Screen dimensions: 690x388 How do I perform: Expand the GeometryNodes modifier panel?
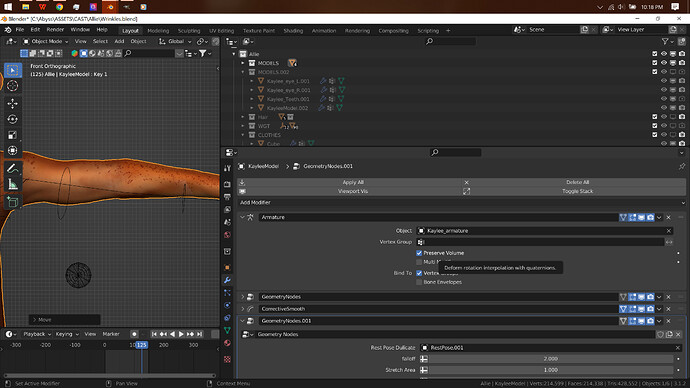pyautogui.click(x=242, y=297)
